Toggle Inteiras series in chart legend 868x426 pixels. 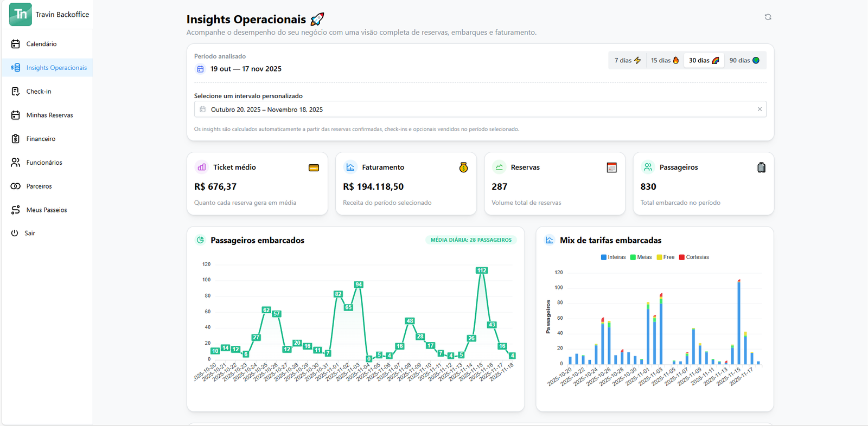(x=613, y=257)
